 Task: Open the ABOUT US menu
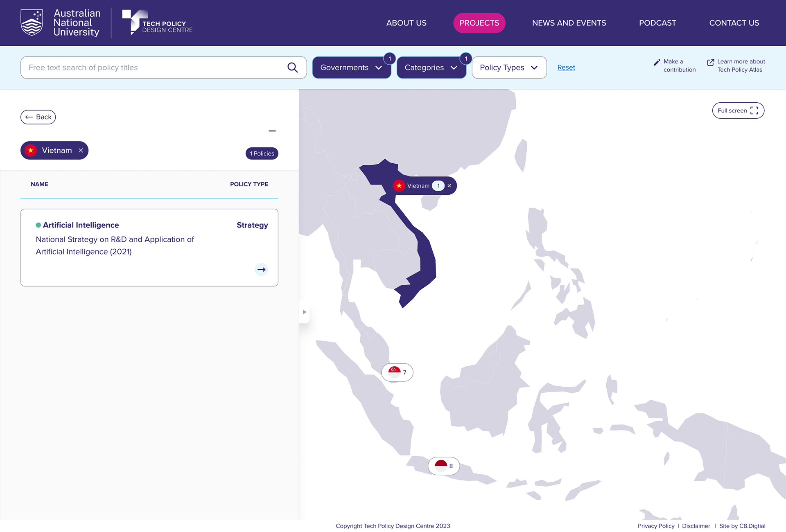pos(407,23)
